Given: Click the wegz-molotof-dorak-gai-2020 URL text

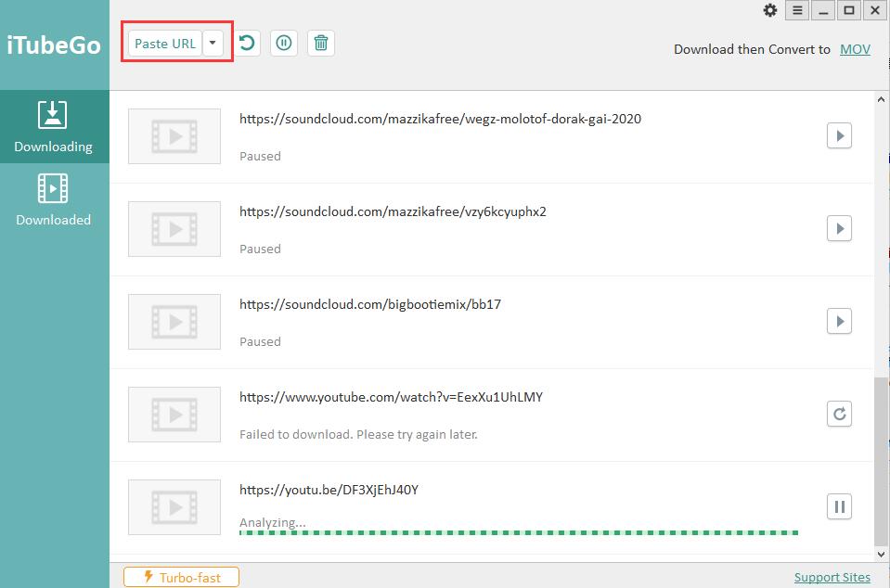Looking at the screenshot, I should coord(440,119).
